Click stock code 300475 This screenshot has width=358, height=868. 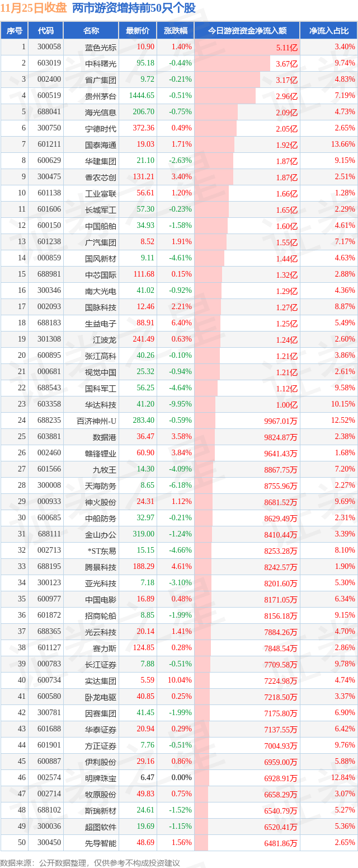pyautogui.click(x=50, y=177)
